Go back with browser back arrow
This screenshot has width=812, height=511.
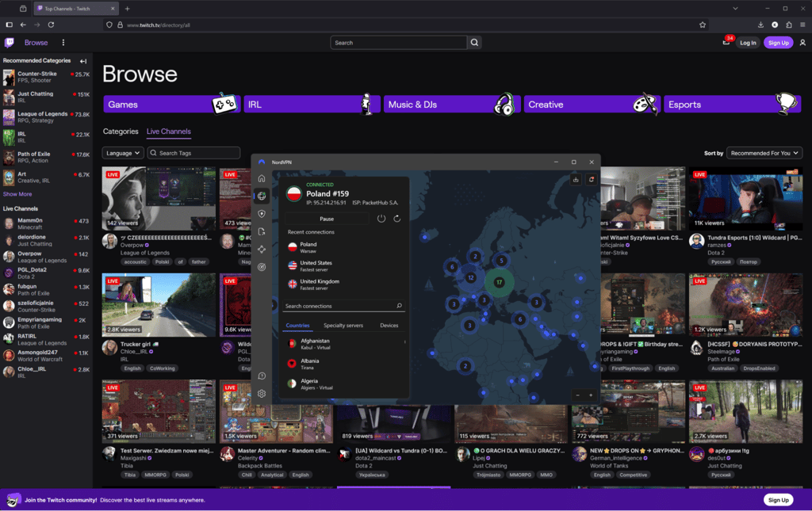click(23, 25)
